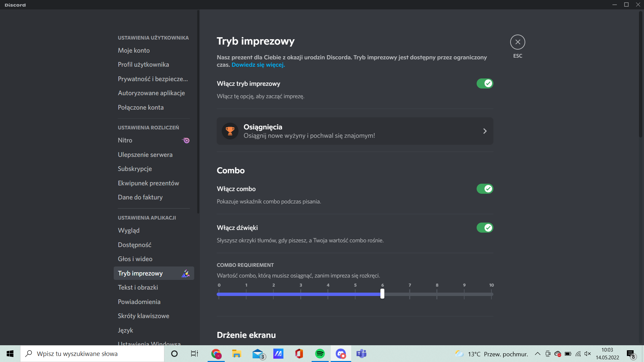The height and width of the screenshot is (362, 644).
Task: Click the trophy icon in Osiągnięcia card
Action: point(230,131)
